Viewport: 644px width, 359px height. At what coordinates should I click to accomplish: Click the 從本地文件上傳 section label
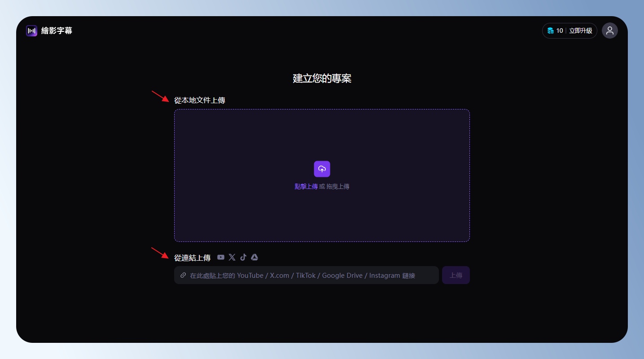pos(200,100)
